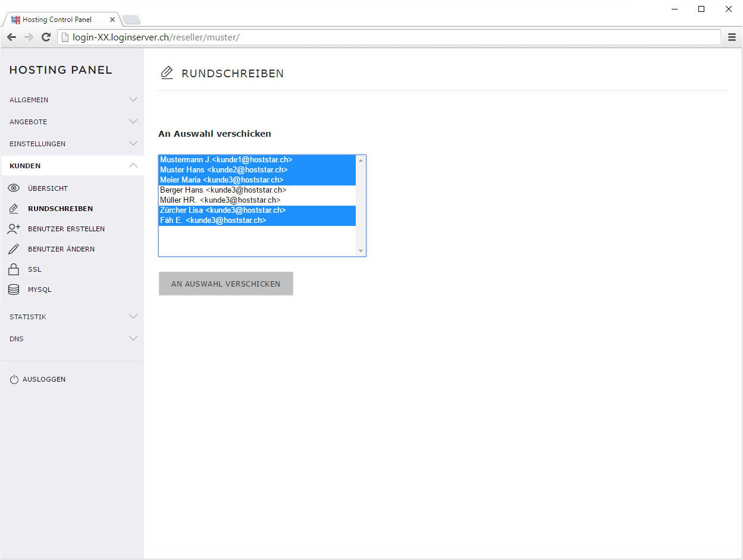The height and width of the screenshot is (560, 743).
Task: Click the recipient list scroll-down arrow
Action: (360, 251)
